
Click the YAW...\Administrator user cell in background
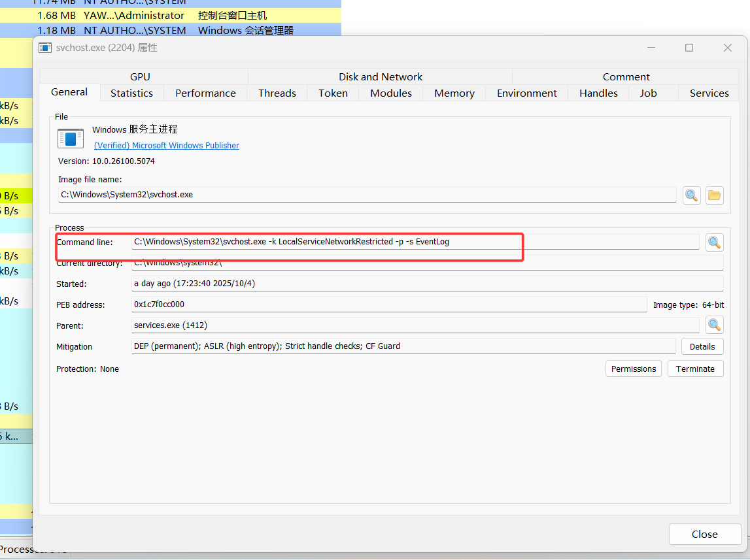tap(134, 15)
